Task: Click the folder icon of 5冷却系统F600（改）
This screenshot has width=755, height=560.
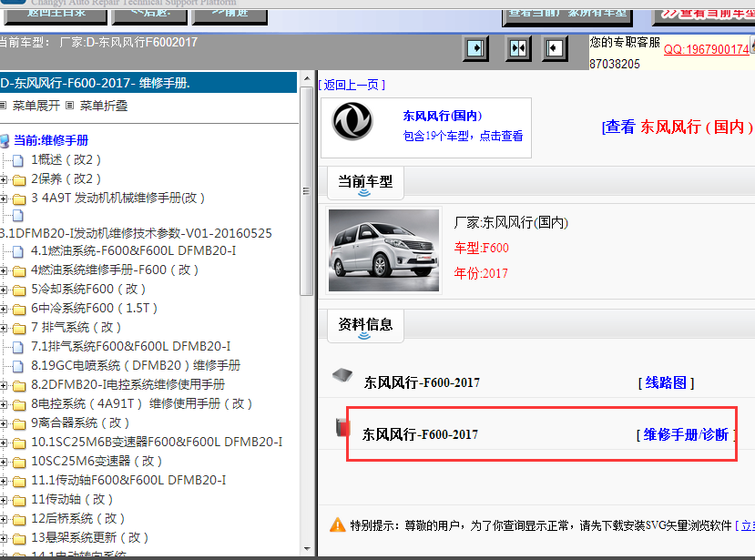Action: tap(19, 290)
